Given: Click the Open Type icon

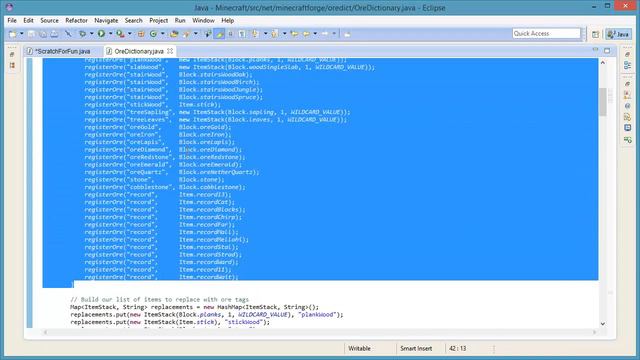Looking at the screenshot, I should (174, 34).
